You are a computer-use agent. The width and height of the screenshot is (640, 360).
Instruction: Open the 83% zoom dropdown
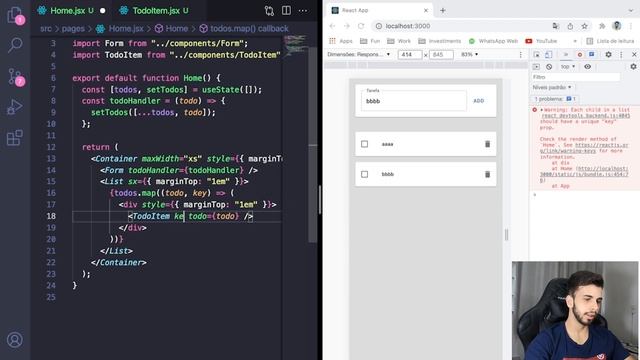pyautogui.click(x=469, y=54)
